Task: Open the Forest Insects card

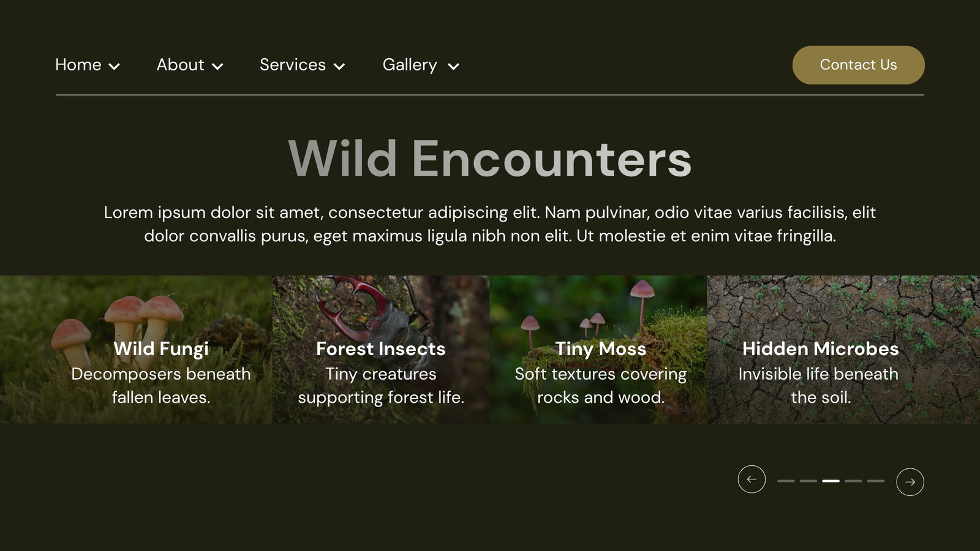Action: coord(381,350)
